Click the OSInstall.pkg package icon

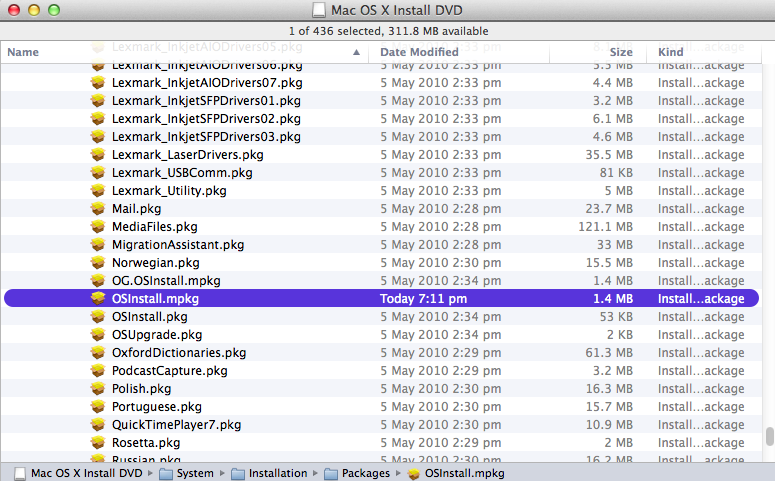(x=98, y=316)
